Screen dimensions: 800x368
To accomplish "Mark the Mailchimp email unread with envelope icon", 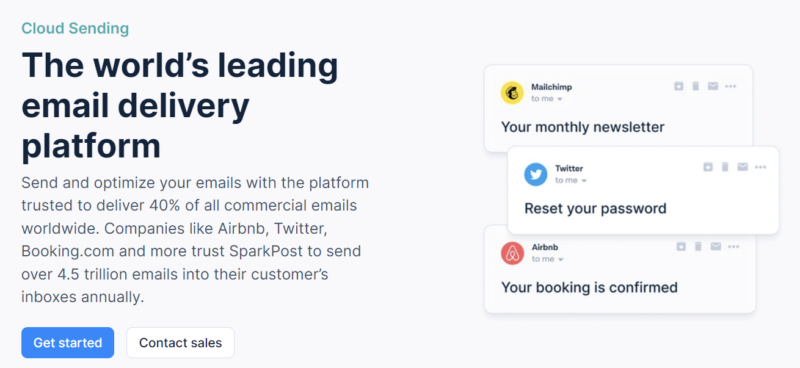I will (713, 86).
